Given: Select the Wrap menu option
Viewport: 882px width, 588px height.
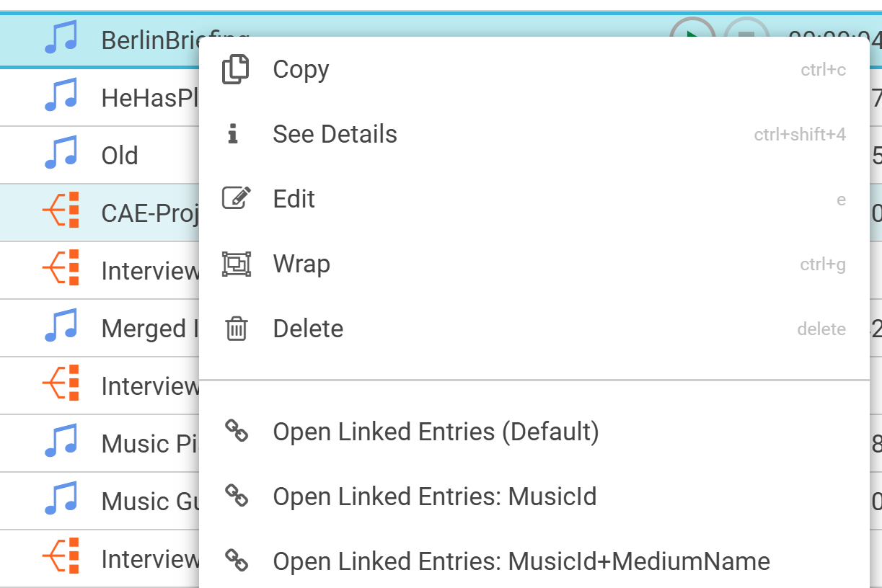Looking at the screenshot, I should [x=301, y=264].
